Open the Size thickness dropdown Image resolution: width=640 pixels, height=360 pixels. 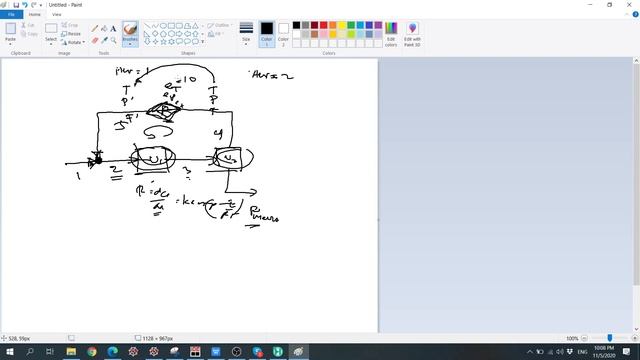[x=246, y=33]
